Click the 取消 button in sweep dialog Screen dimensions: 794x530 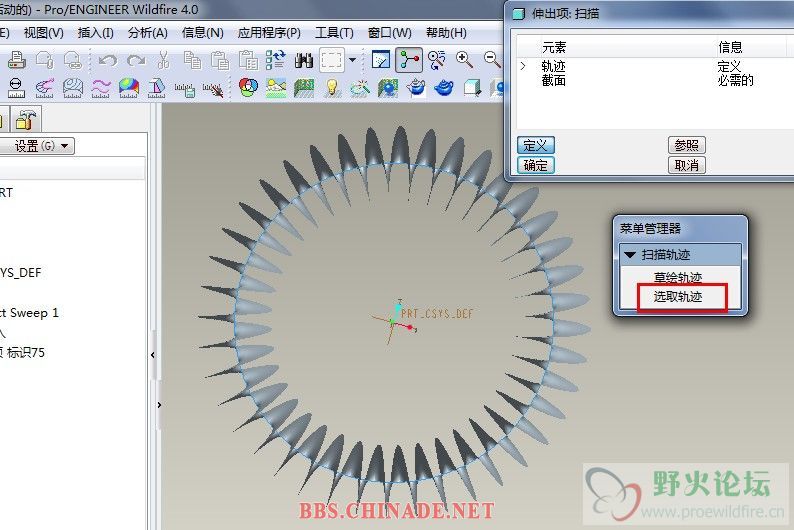point(686,166)
